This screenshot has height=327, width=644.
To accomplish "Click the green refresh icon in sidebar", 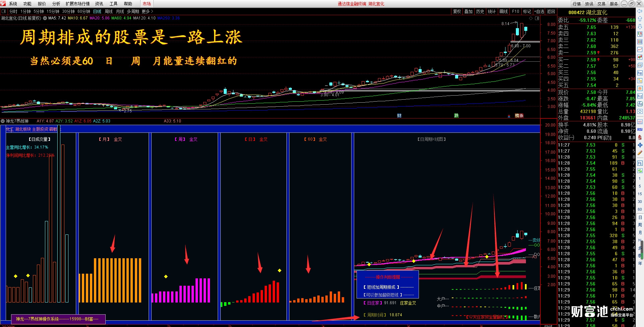I will pyautogui.click(x=640, y=171).
